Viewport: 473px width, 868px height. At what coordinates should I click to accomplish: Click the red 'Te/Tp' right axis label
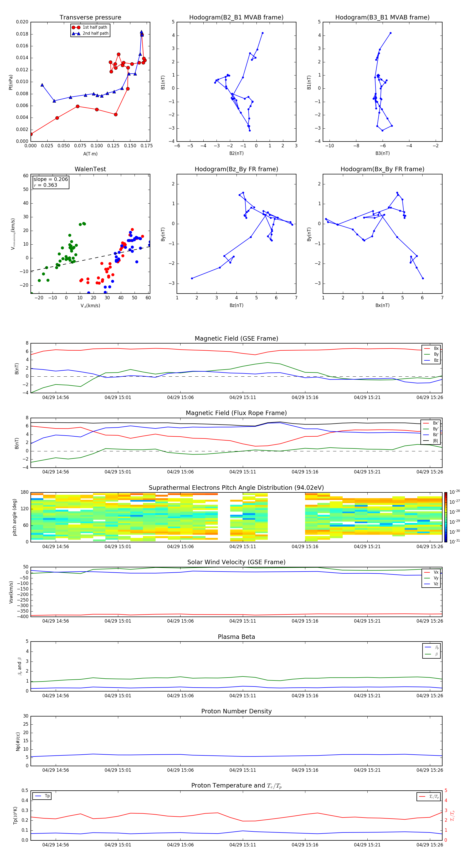(x=452, y=816)
